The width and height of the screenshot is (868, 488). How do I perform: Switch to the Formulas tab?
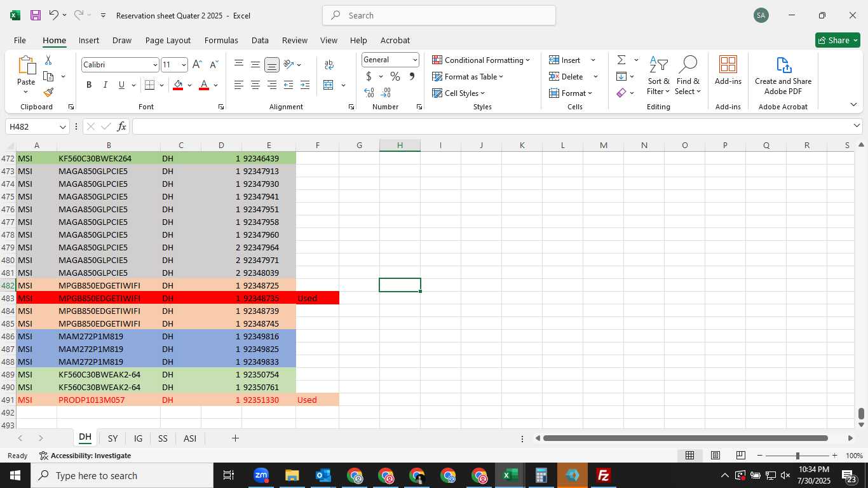pyautogui.click(x=221, y=40)
